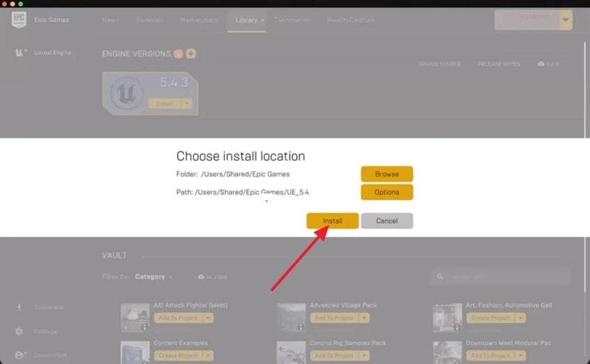Viewport: 590px width, 364px height.
Task: Expand the launch button dropdown arrow
Action: click(566, 20)
